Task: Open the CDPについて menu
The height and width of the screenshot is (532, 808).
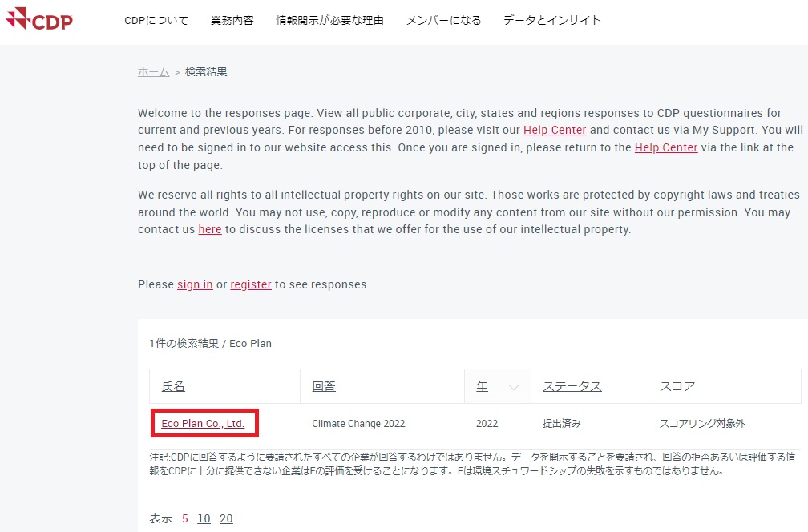Action: [x=156, y=20]
